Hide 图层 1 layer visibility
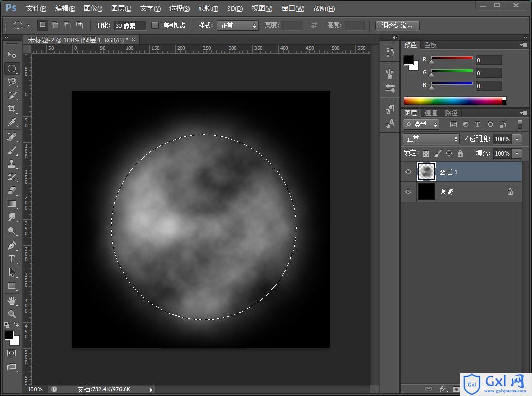This screenshot has height=396, width=532. point(408,171)
